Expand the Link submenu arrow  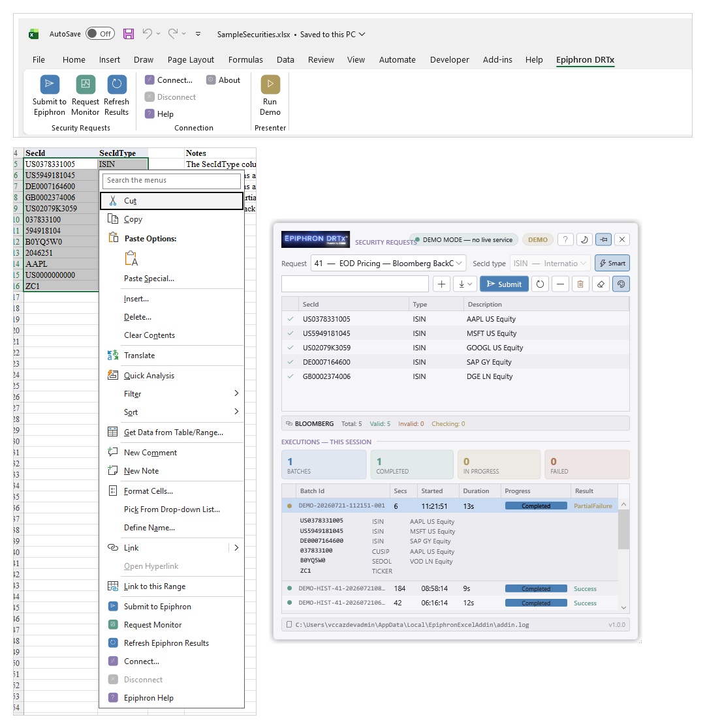[236, 547]
